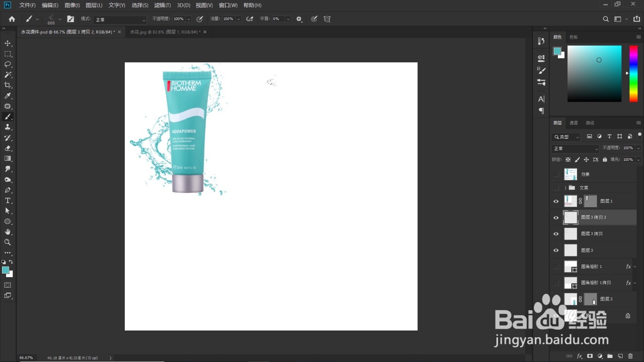Hide layer 图层 1
The width and height of the screenshot is (644, 362).
pyautogui.click(x=556, y=201)
